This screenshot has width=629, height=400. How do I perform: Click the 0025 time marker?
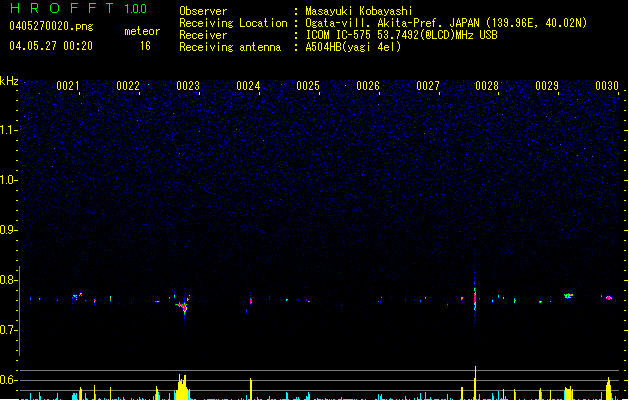[308, 86]
